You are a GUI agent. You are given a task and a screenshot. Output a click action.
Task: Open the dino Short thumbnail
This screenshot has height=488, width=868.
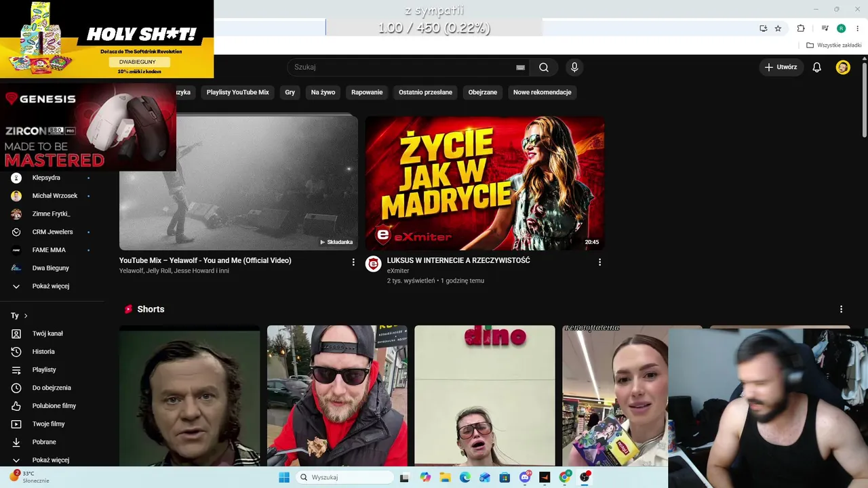click(485, 396)
